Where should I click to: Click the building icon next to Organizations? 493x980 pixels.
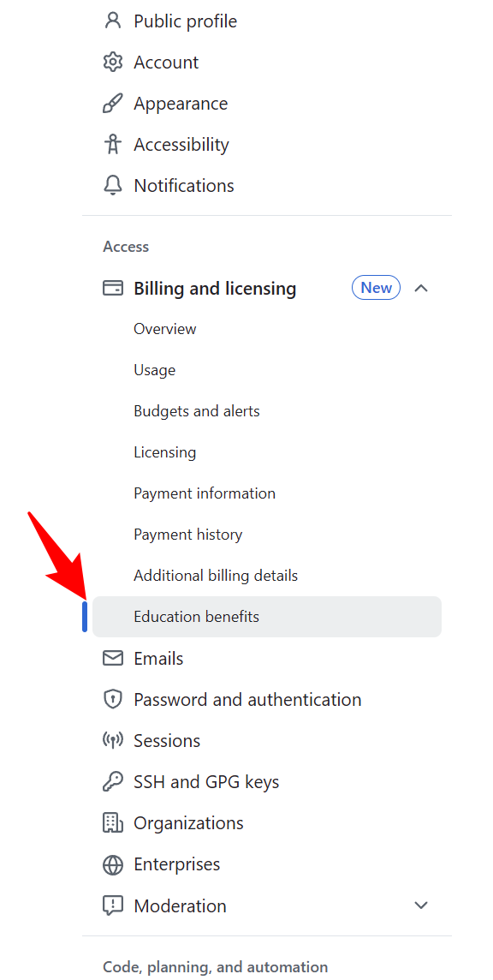tap(113, 822)
